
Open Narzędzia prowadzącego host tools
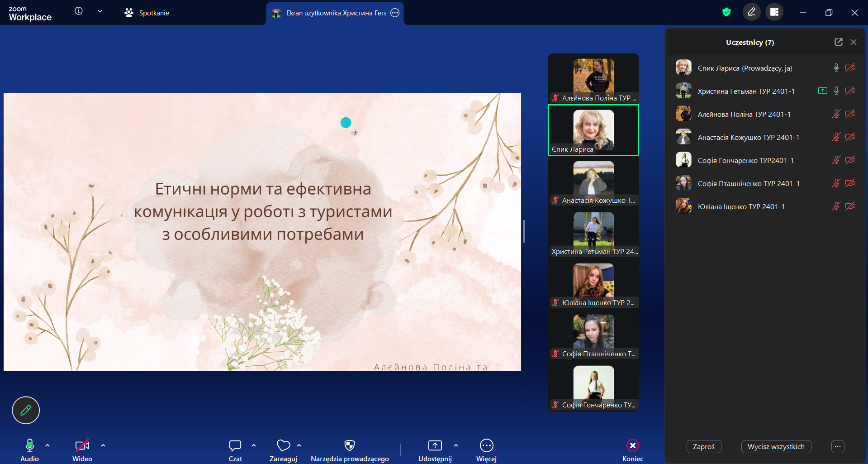tap(350, 446)
